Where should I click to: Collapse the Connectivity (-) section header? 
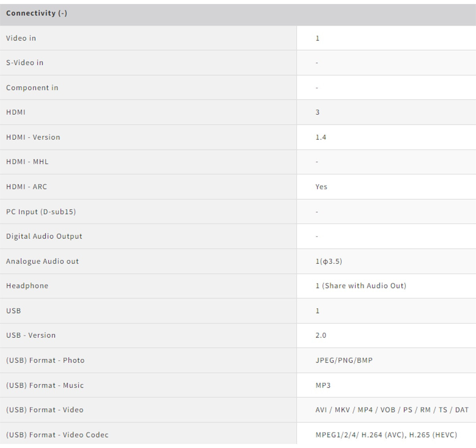[x=36, y=13]
